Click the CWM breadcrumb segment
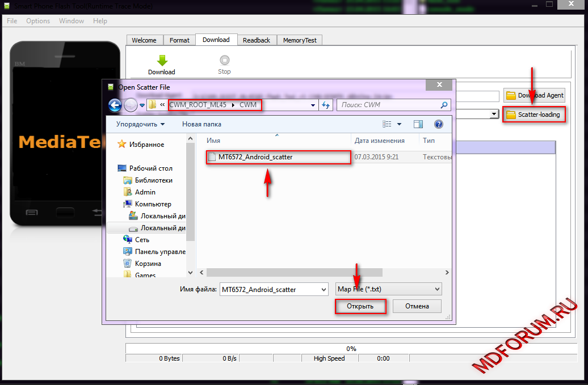Image resolution: width=588 pixels, height=385 pixels. 248,105
